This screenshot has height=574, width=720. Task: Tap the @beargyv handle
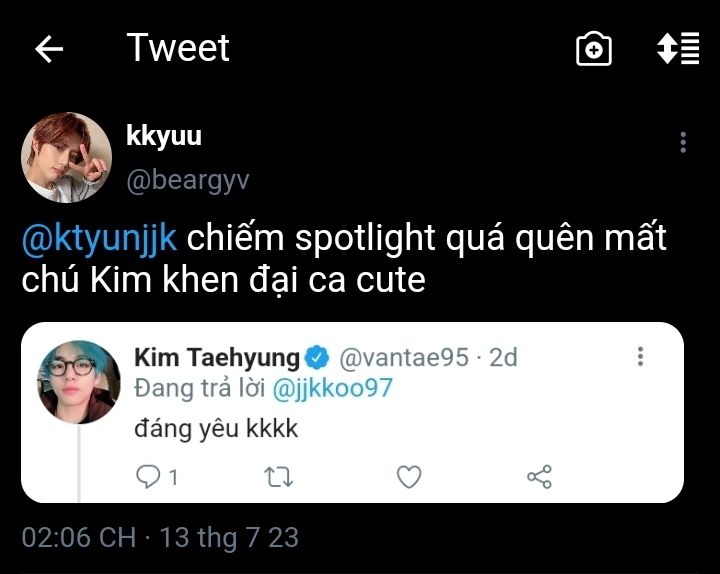click(x=187, y=180)
